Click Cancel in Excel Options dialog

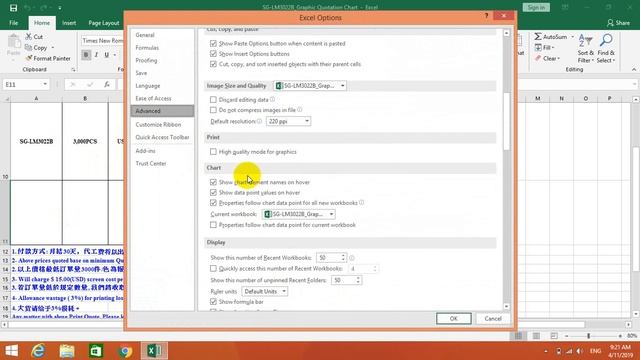493,318
